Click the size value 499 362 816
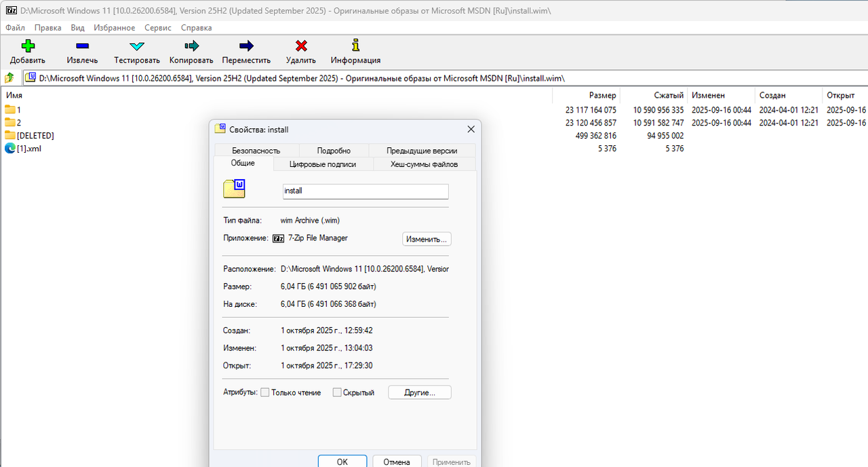The height and width of the screenshot is (467, 868). pyautogui.click(x=596, y=135)
